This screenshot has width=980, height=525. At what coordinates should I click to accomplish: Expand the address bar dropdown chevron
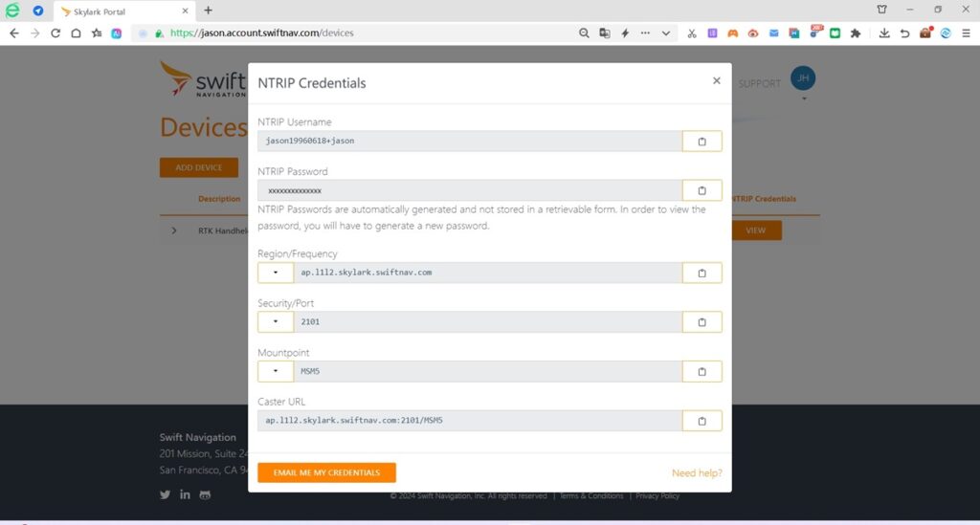click(666, 33)
